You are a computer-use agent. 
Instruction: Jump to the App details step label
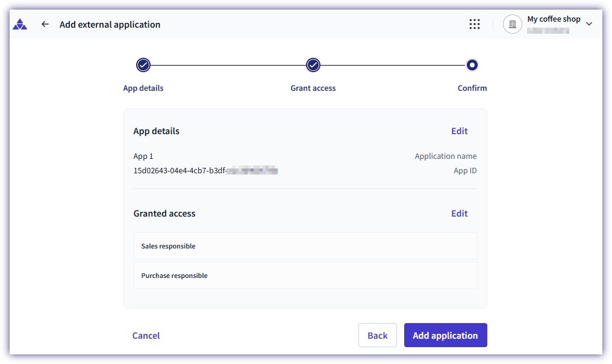(x=143, y=88)
